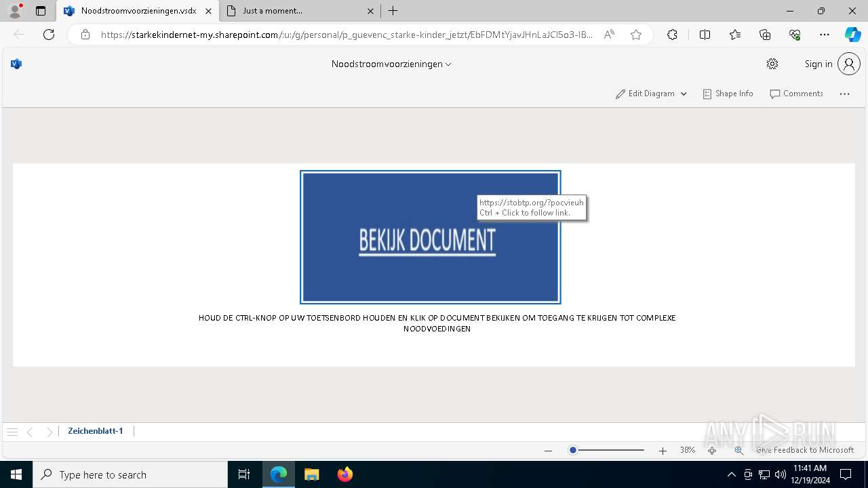The width and height of the screenshot is (868, 488).
Task: Show hidden system tray icons
Action: (731, 474)
